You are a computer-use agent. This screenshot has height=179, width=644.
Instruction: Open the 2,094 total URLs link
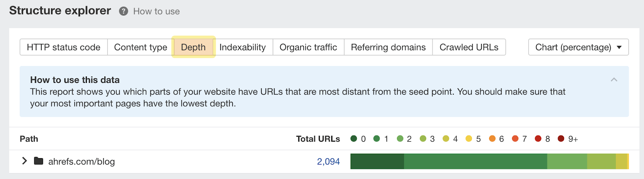coord(328,161)
